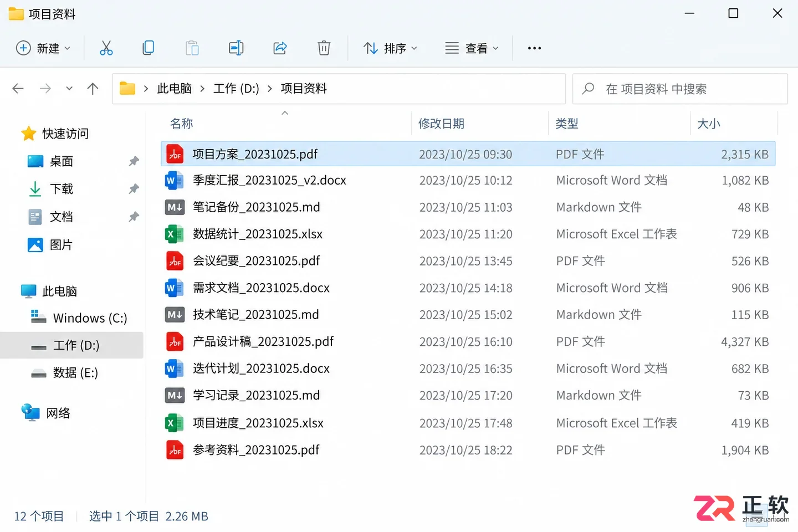This screenshot has width=798, height=532.
Task: Select file name 迭代计划_20231025.docx
Action: coord(261,369)
